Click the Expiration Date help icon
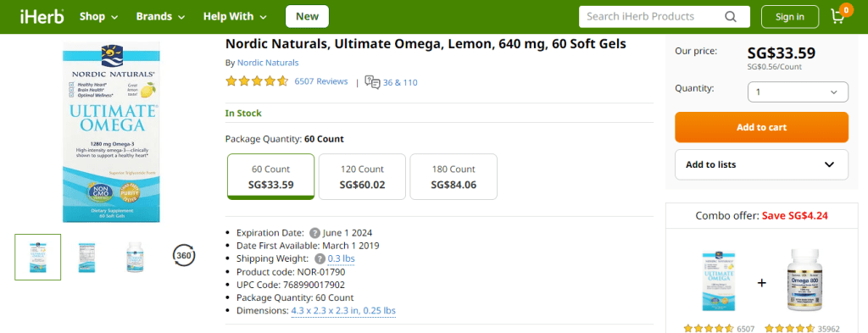 point(314,232)
